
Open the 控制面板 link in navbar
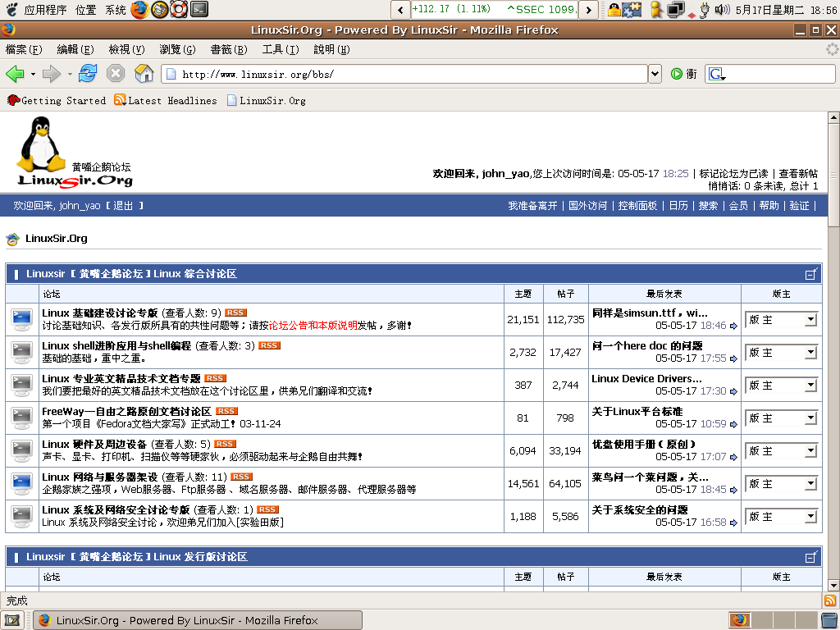(x=637, y=206)
